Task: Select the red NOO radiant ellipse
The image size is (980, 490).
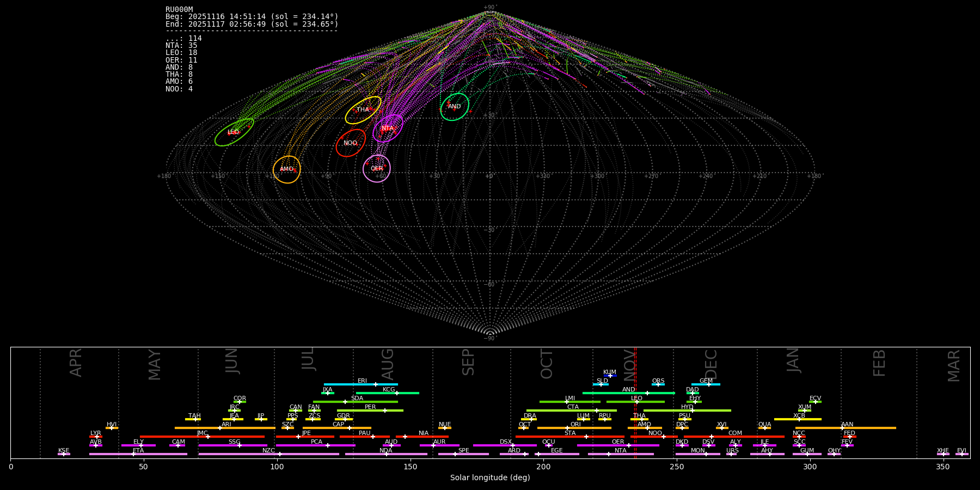Action: pos(351,143)
